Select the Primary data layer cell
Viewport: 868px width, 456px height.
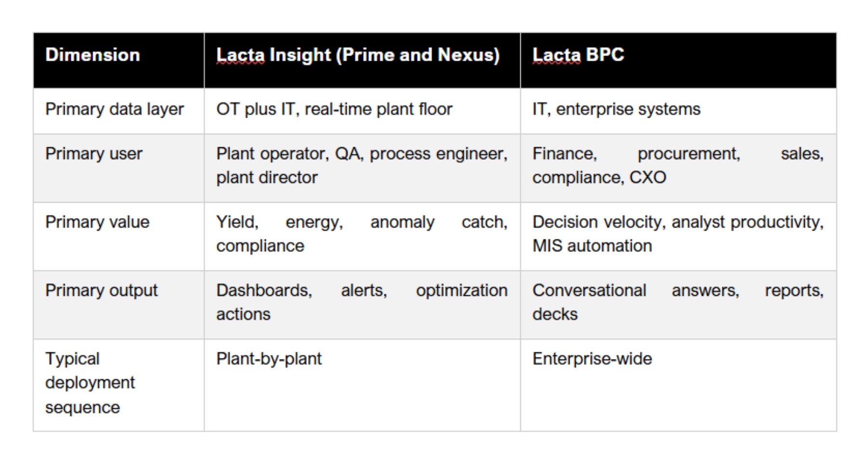tap(115, 110)
